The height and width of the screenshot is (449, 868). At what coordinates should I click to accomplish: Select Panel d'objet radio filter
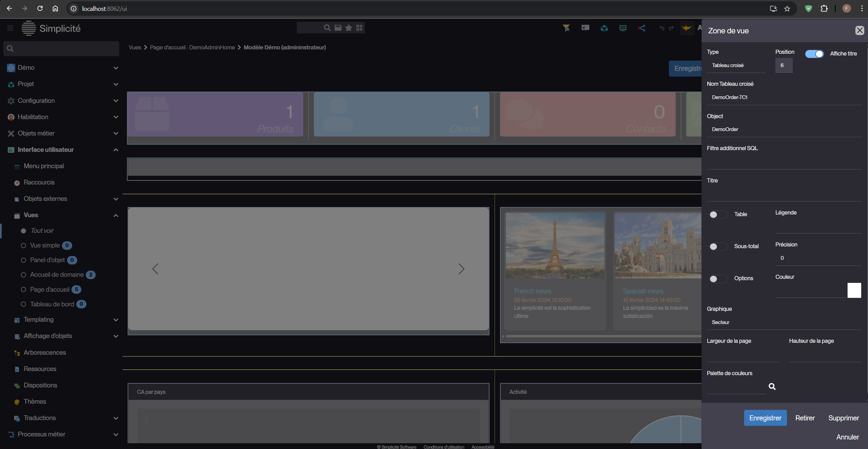pyautogui.click(x=23, y=260)
